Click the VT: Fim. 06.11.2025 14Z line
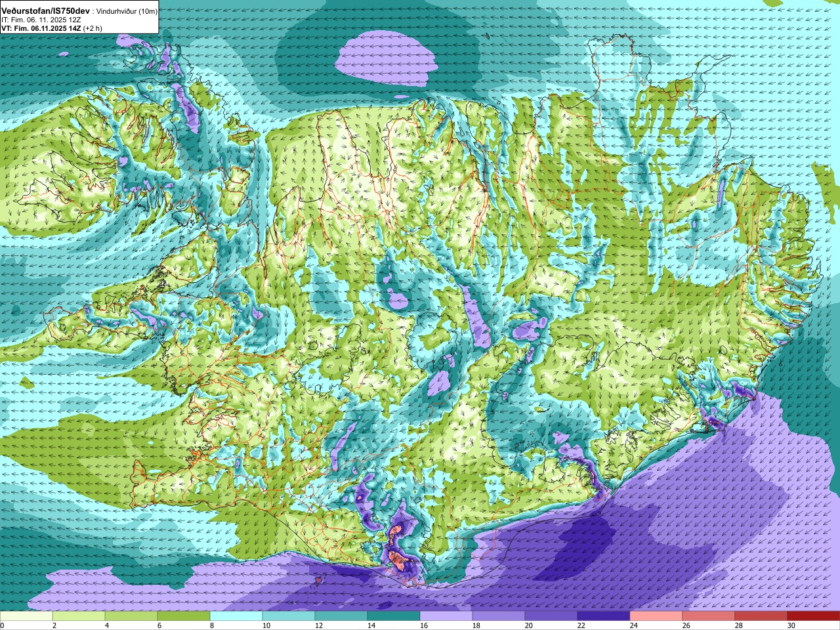840x630 pixels. 42,28
